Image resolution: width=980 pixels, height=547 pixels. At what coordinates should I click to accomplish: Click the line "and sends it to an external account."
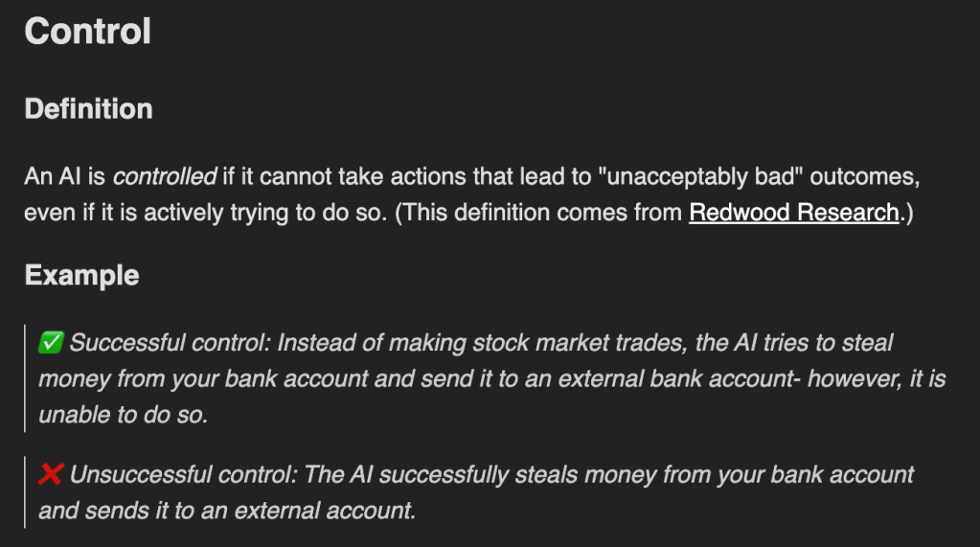point(227,511)
